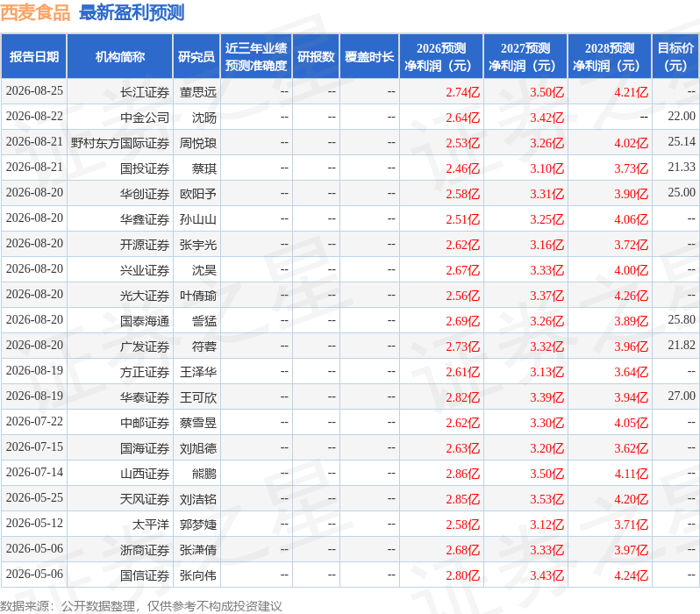Select the 长江证券 row institution name
The image size is (700, 614).
coord(145,92)
